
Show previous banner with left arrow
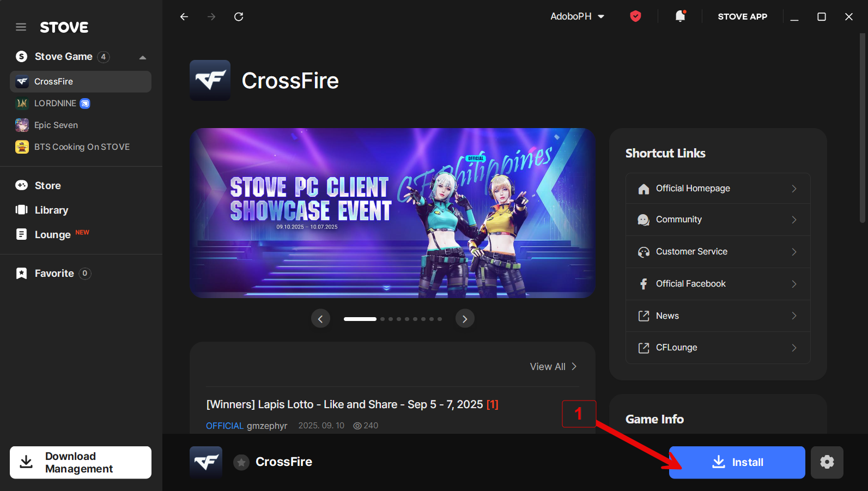tap(320, 319)
